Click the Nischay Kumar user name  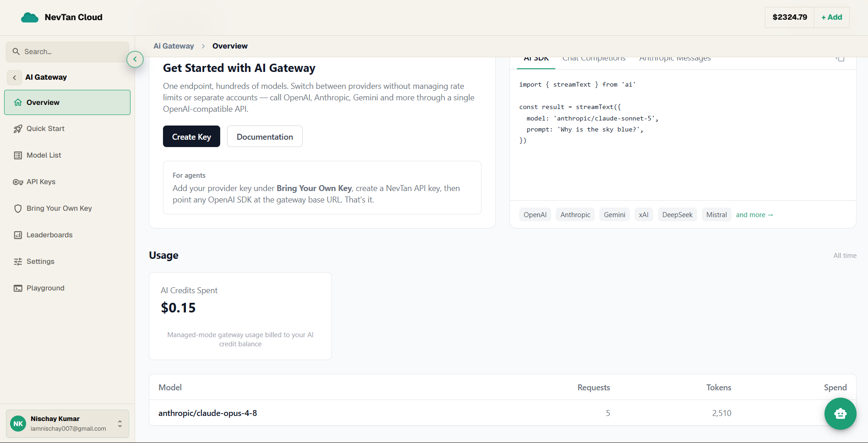[x=55, y=419]
